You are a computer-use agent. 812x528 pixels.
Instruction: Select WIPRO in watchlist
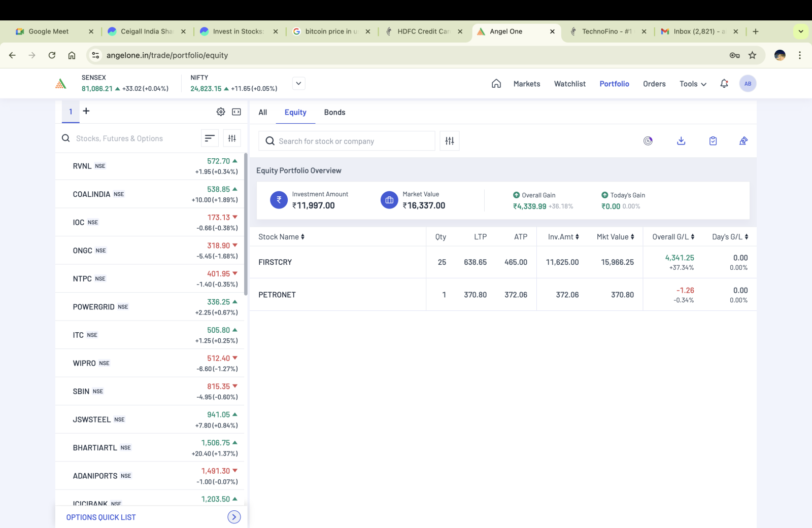tap(149, 363)
